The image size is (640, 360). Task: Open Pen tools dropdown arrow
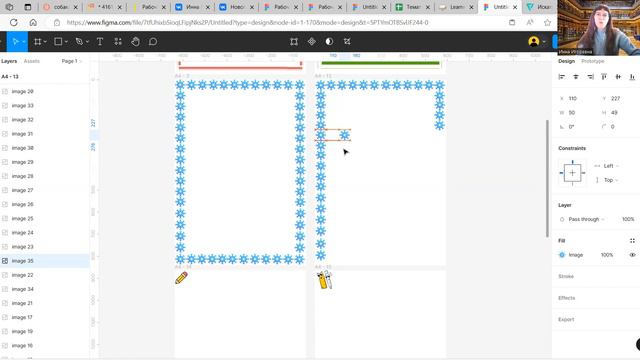[87, 42]
